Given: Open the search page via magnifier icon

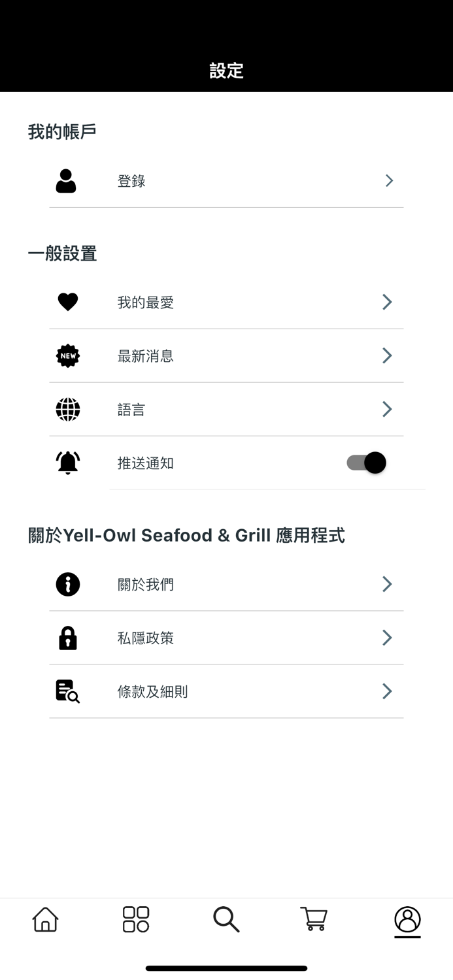Looking at the screenshot, I should [226, 919].
